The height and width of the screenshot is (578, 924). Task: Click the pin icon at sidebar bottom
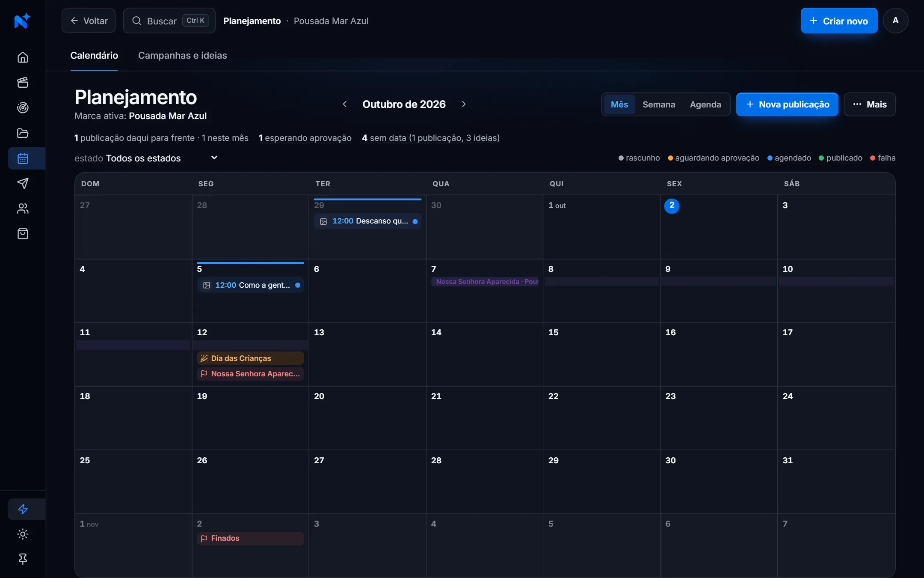(x=23, y=559)
